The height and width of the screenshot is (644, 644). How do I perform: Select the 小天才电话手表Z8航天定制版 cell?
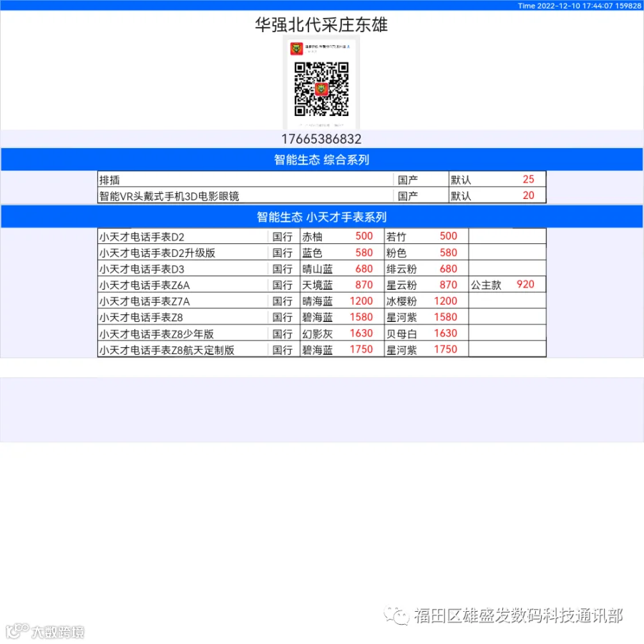click(x=182, y=349)
